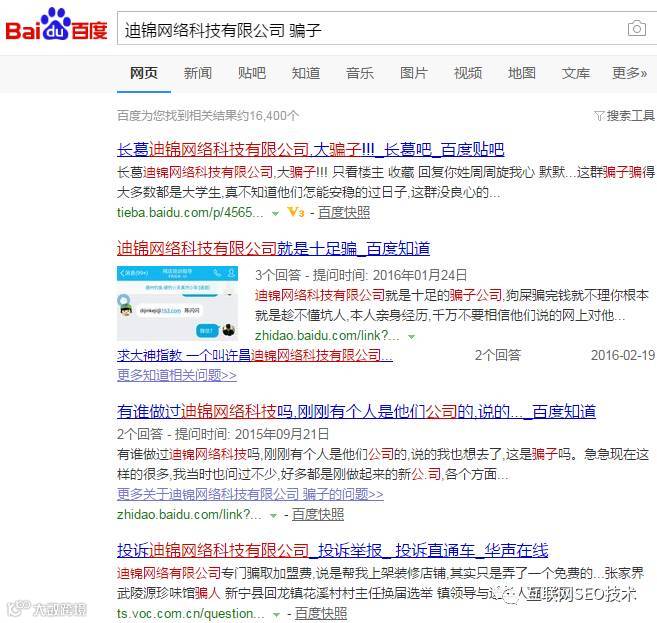Open 百度快照 for ts.voc.com.cn result
This screenshot has width=657, height=623.
coord(321,614)
